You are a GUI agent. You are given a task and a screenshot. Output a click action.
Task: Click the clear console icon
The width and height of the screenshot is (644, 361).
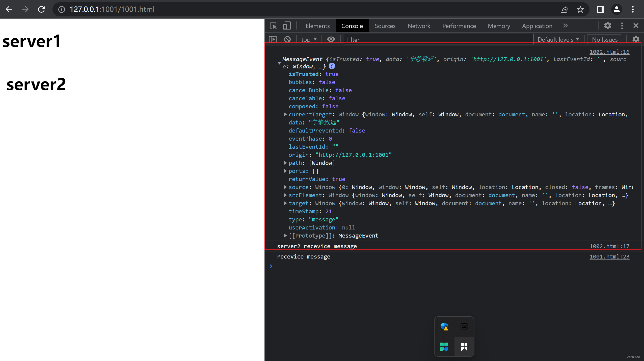click(x=287, y=39)
